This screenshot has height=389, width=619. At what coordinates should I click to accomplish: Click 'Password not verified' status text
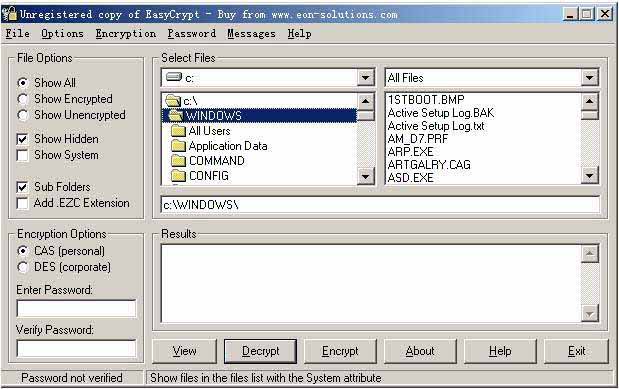tap(72, 378)
